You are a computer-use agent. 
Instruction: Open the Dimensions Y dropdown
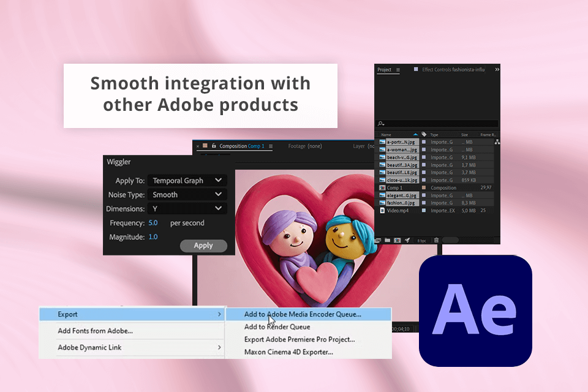click(x=187, y=209)
